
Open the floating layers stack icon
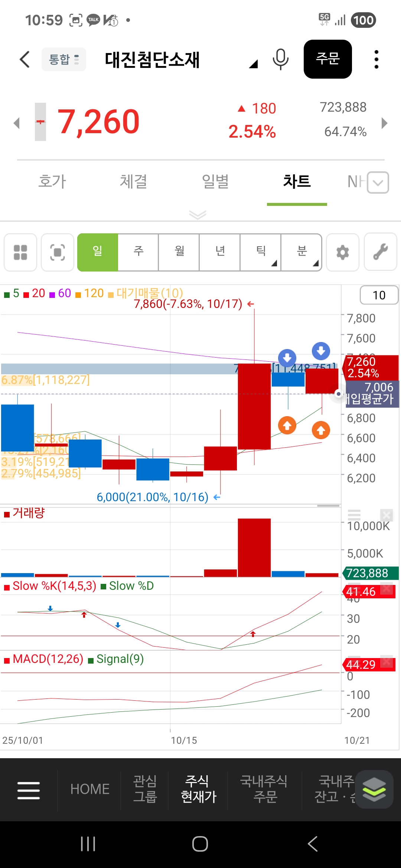pos(374,789)
